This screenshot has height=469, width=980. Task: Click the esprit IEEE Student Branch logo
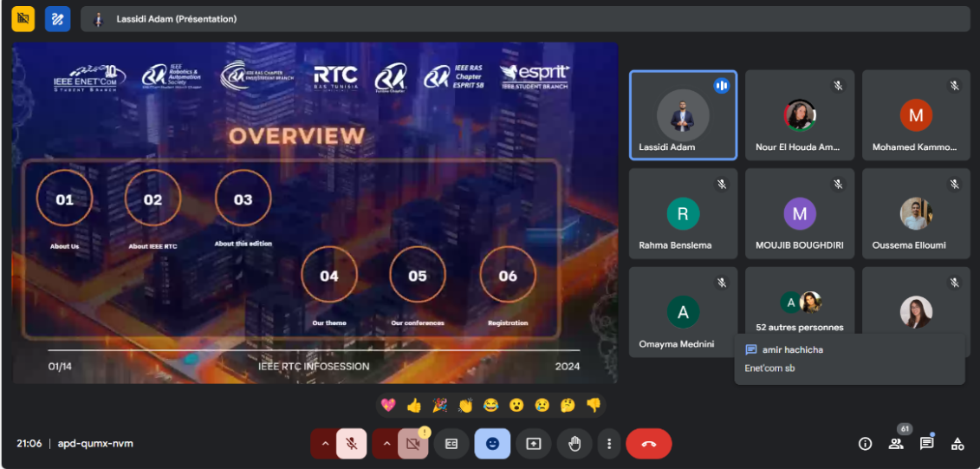[534, 77]
